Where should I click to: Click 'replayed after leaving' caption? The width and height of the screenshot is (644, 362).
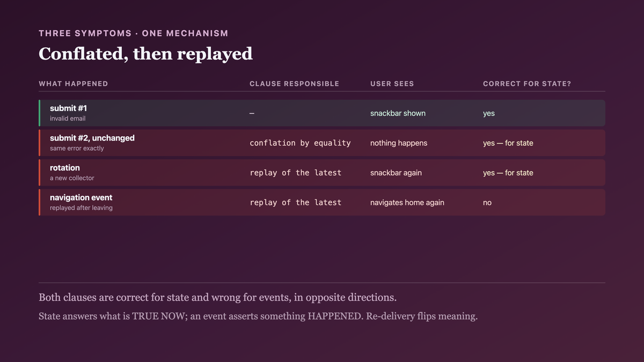click(x=81, y=208)
